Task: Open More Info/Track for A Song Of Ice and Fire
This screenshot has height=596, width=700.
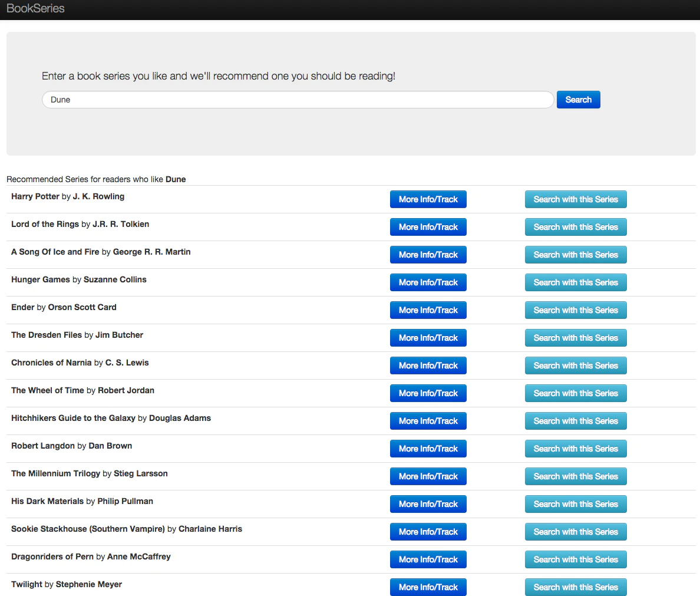Action: [428, 254]
